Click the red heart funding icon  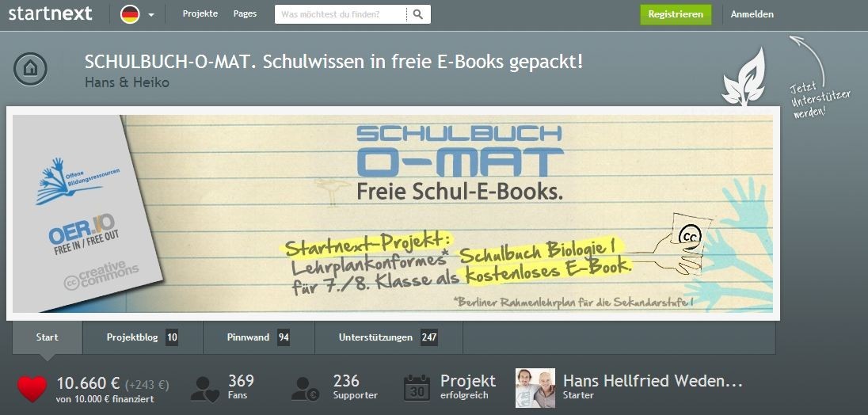(32, 388)
